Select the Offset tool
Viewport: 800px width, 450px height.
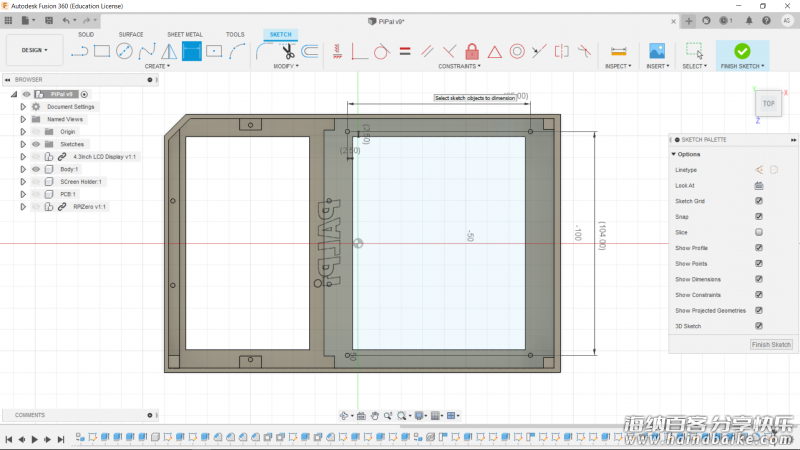[310, 51]
